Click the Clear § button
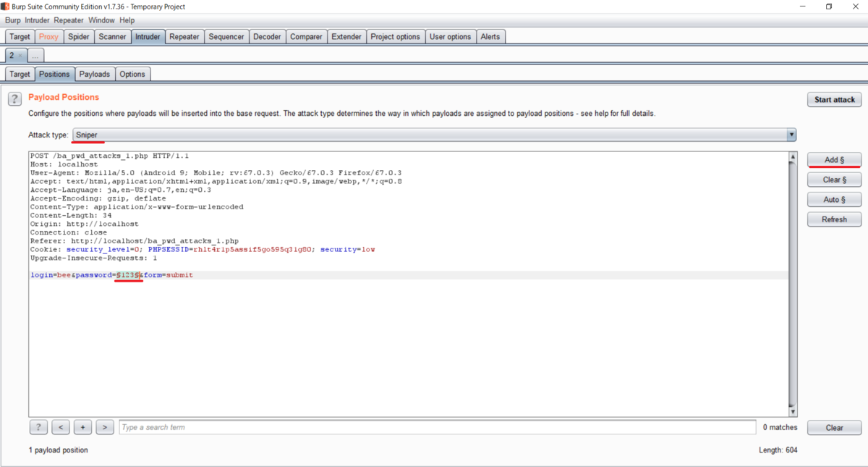This screenshot has height=467, width=868. 835,180
